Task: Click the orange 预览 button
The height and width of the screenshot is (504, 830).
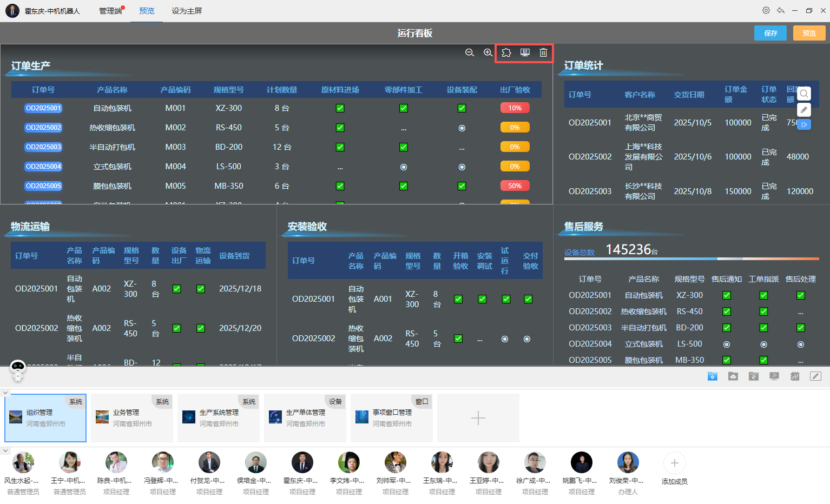Action: 809,33
